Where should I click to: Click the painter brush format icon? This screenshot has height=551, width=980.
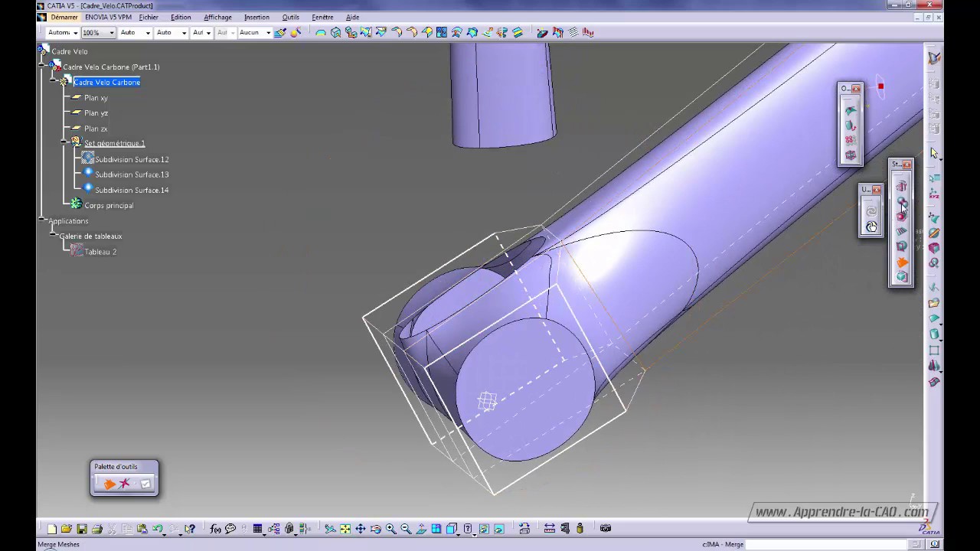tap(280, 32)
